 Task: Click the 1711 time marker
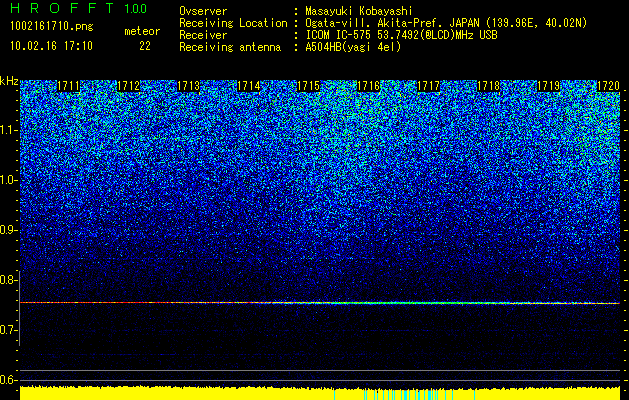tap(69, 86)
